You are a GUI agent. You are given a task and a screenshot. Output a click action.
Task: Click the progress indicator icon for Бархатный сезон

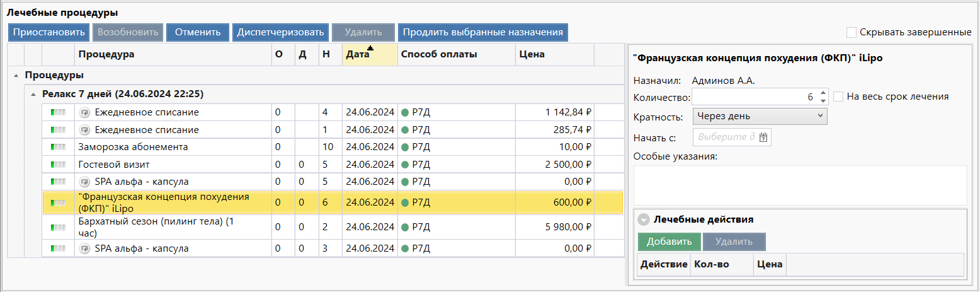[x=58, y=227]
